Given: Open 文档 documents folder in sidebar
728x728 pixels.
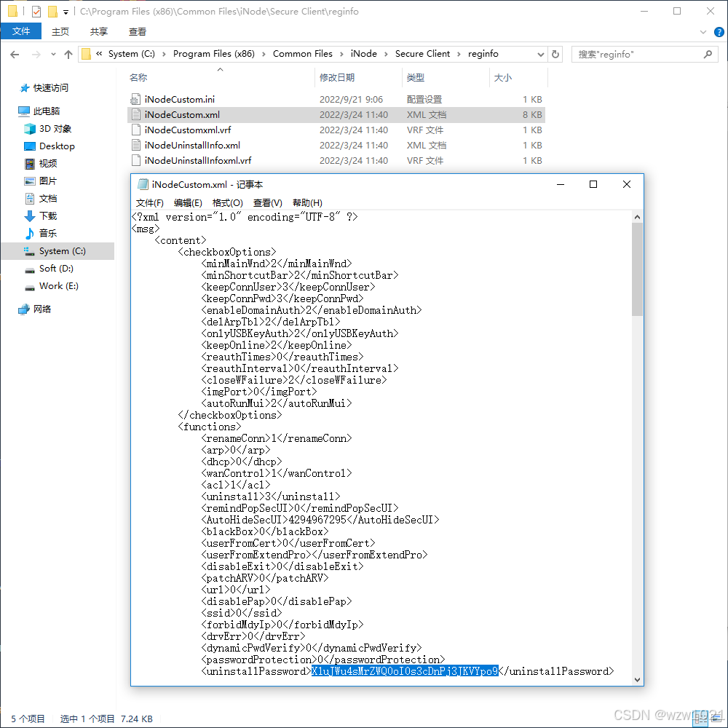Looking at the screenshot, I should (41, 199).
